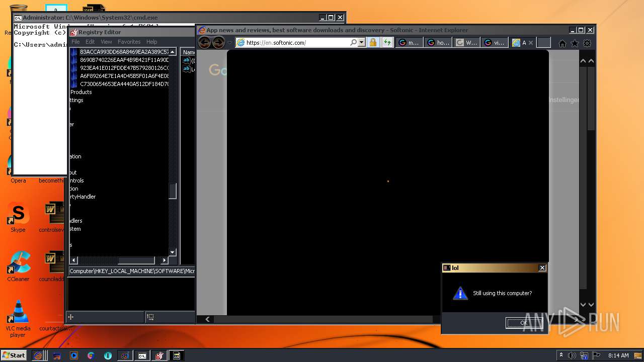Viewport: 644px width, 362px height.
Task: Click registry path status bar text
Action: (132, 271)
